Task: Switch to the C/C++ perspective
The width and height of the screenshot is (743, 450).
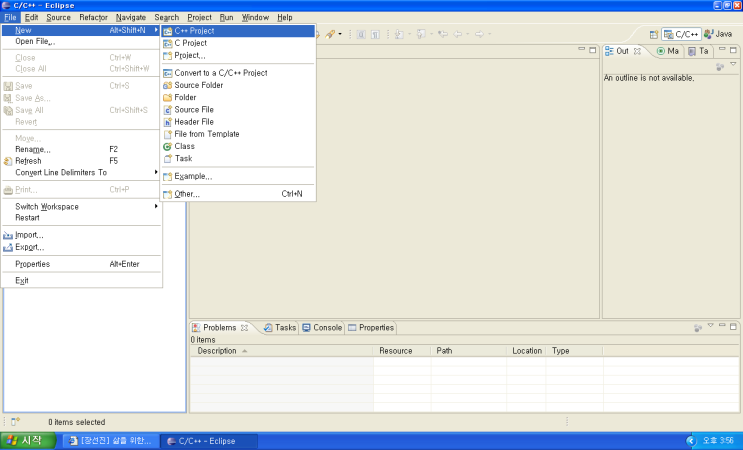Action: pyautogui.click(x=681, y=34)
